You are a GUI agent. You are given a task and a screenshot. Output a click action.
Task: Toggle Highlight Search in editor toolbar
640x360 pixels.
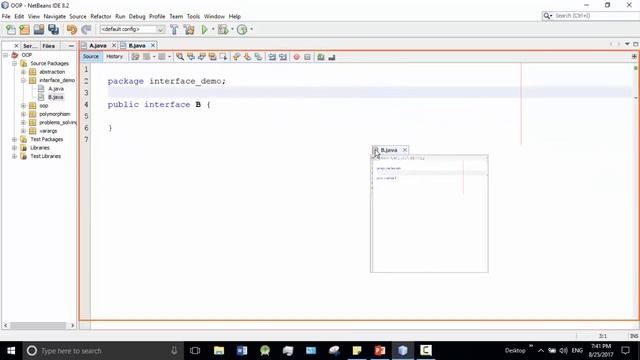pyautogui.click(x=213, y=57)
